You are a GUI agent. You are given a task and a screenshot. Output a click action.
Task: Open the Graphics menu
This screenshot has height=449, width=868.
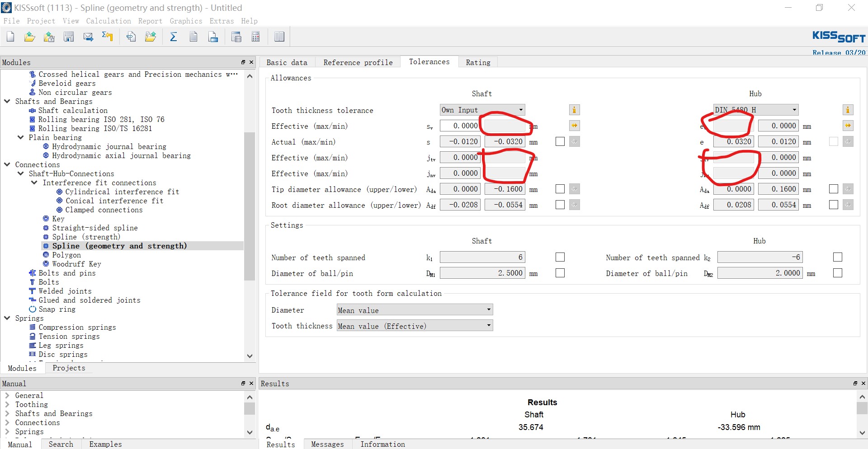[186, 21]
